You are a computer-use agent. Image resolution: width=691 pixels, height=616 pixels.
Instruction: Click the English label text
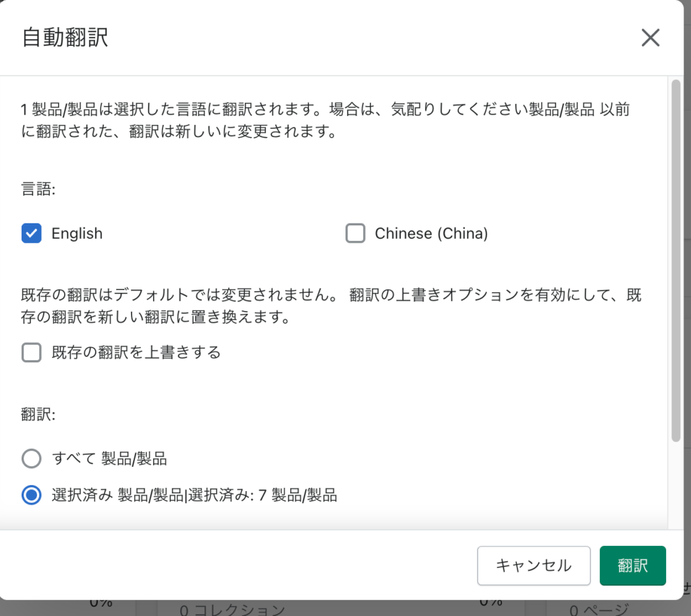click(77, 233)
